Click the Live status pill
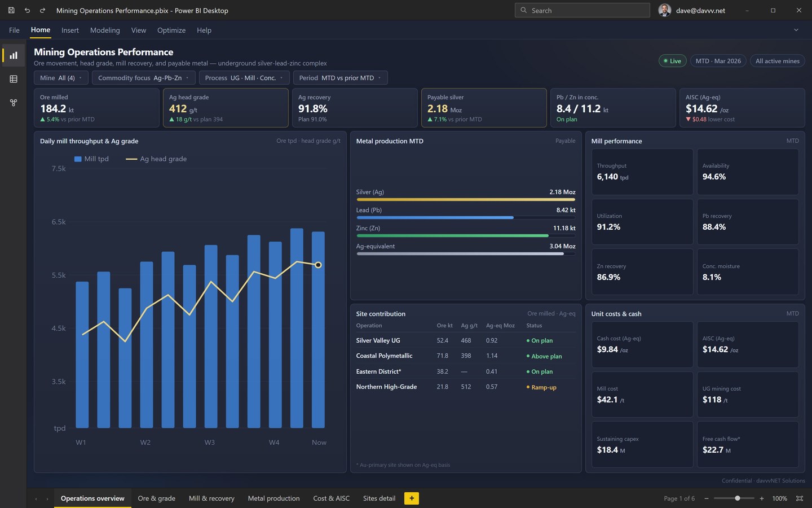Viewport: 812px width, 508px height. point(672,61)
